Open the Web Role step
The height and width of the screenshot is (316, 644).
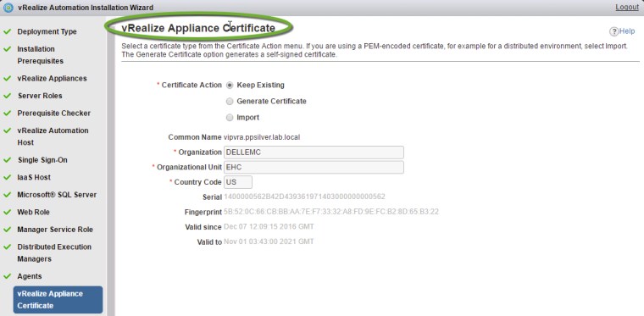(x=33, y=212)
